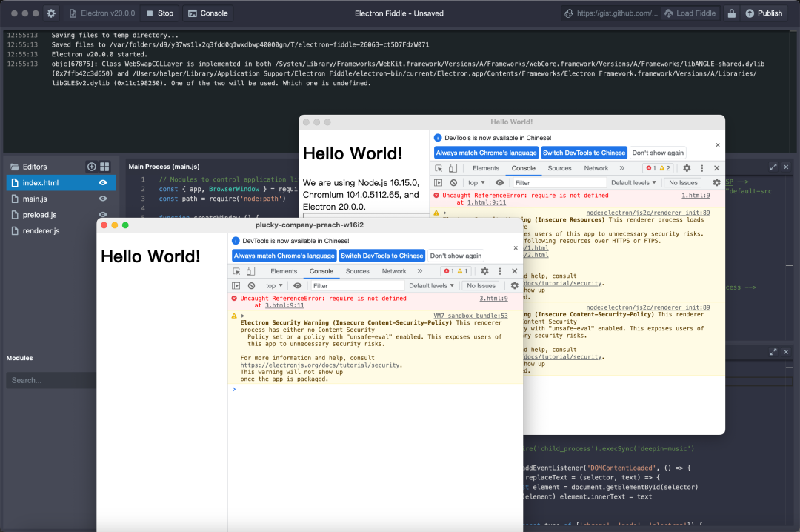Close devtools panel in Hello World window

pos(717,168)
